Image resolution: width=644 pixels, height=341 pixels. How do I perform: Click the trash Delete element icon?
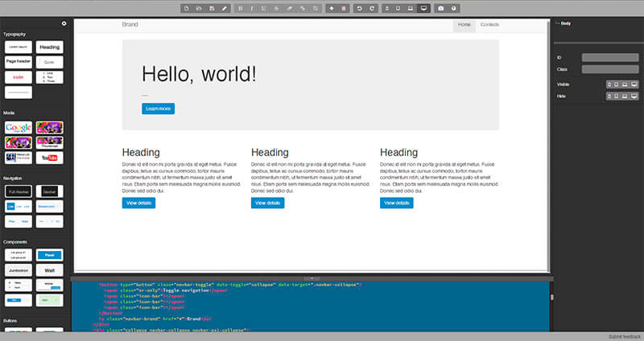(344, 9)
